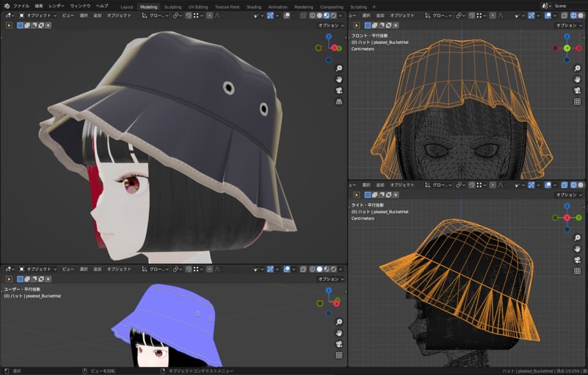Screen dimensions: 588x375
Task: Open the オブジェクト mode dropdown in the main viewport
Action: 38,16
